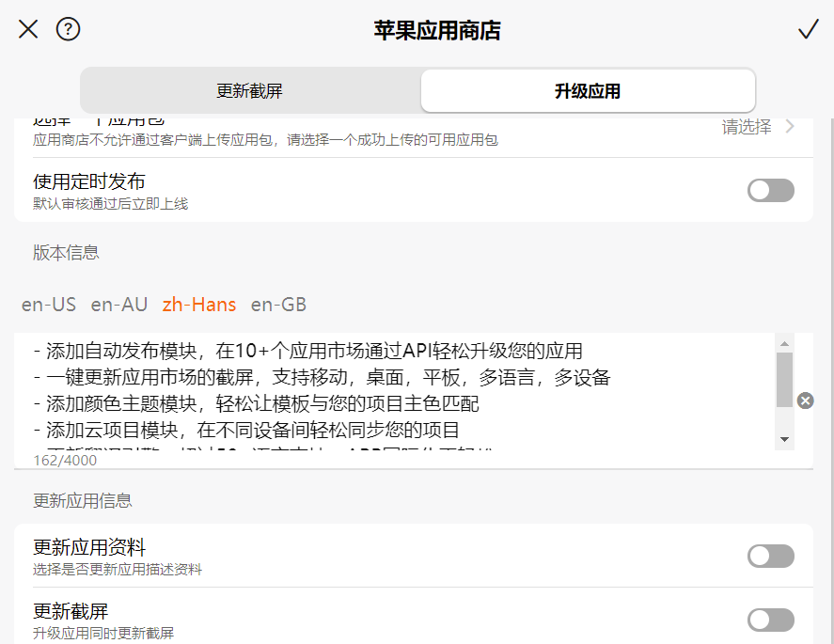
Task: Select the en-GB language tab
Action: pos(278,305)
